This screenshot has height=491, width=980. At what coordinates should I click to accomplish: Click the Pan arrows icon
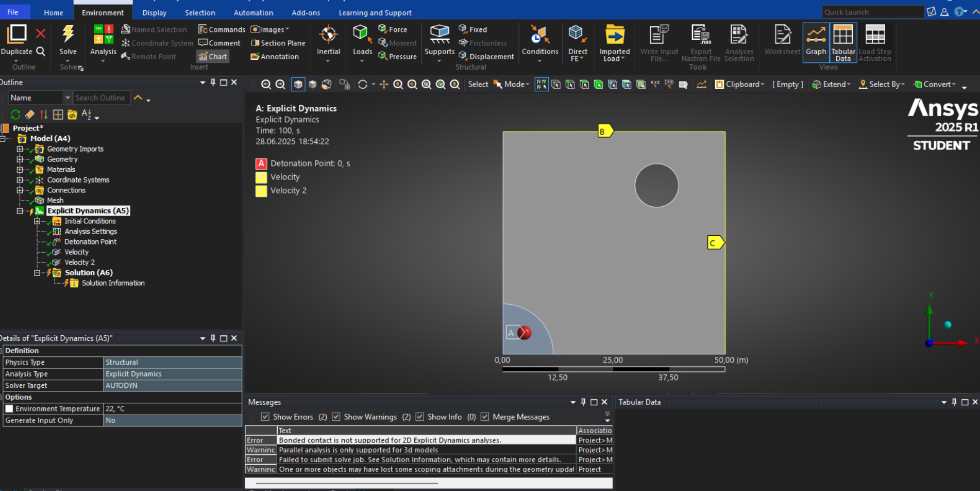(384, 85)
